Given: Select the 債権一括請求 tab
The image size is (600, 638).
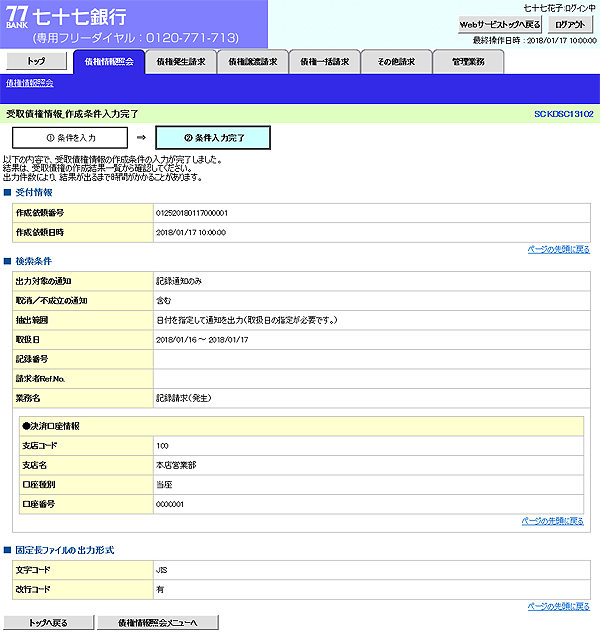Looking at the screenshot, I should [325, 62].
